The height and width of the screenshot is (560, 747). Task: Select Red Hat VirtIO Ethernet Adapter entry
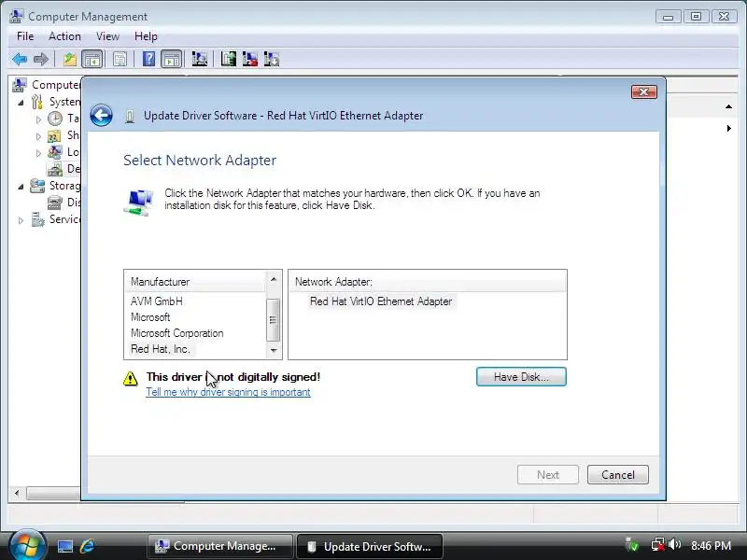click(x=381, y=301)
